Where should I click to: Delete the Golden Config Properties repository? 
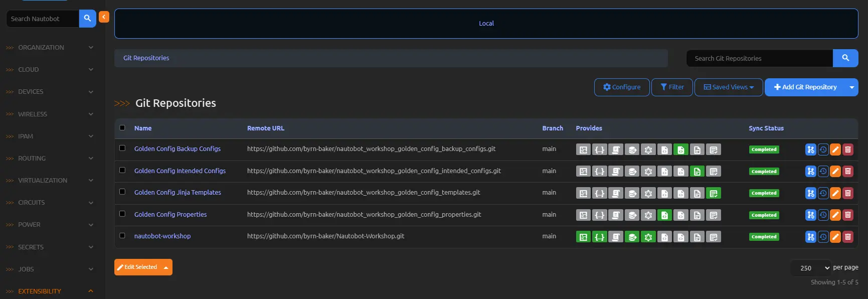[x=848, y=215]
